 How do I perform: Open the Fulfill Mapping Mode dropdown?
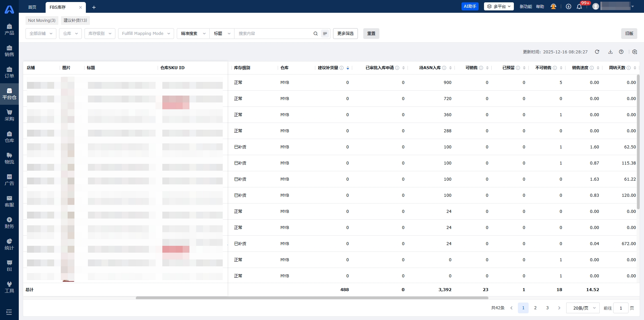146,34
